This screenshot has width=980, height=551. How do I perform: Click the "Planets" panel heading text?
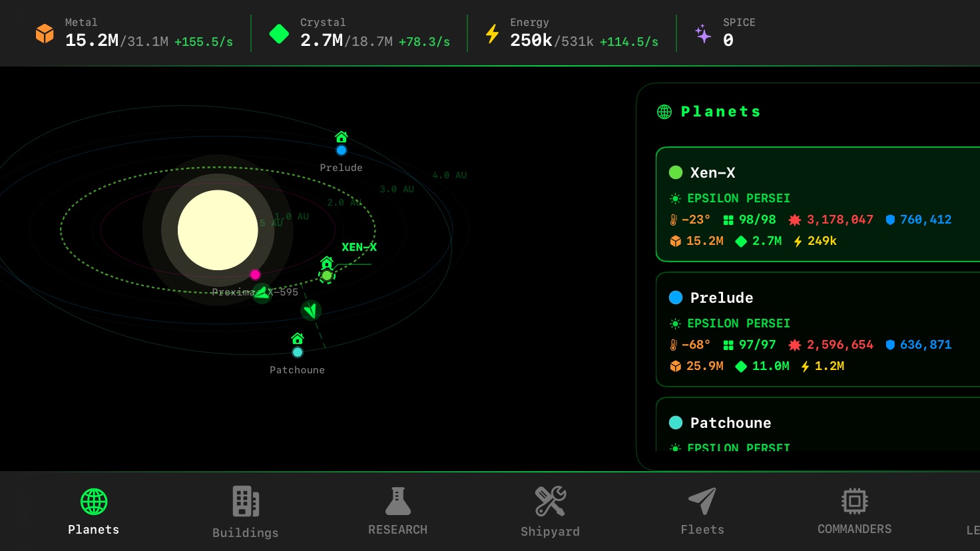(720, 112)
